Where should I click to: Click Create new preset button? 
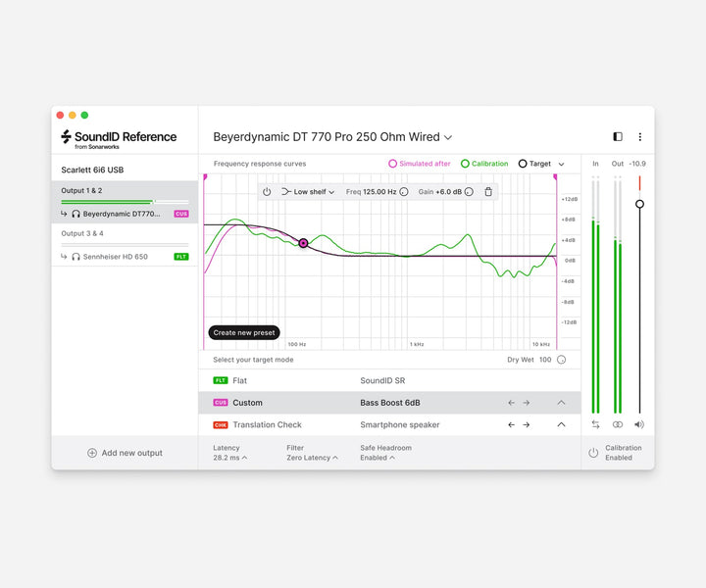(x=244, y=332)
